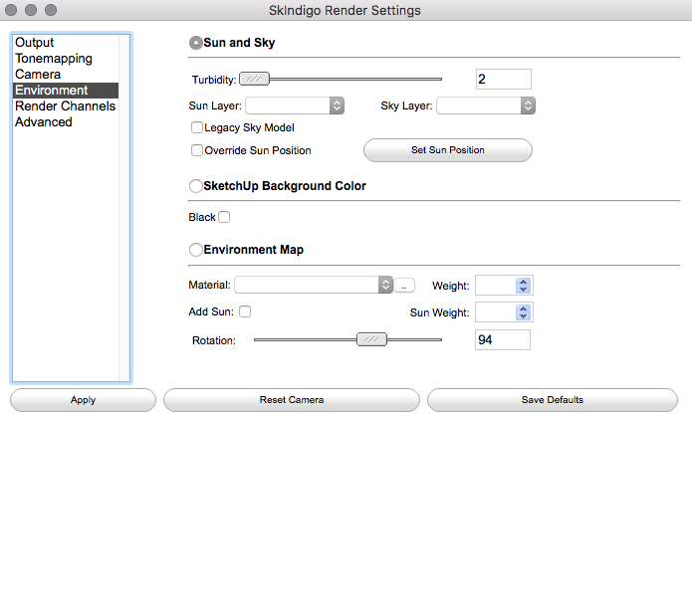Expand the Sky Layer dropdown
Viewport: 692px width, 616px height.
[x=486, y=105]
